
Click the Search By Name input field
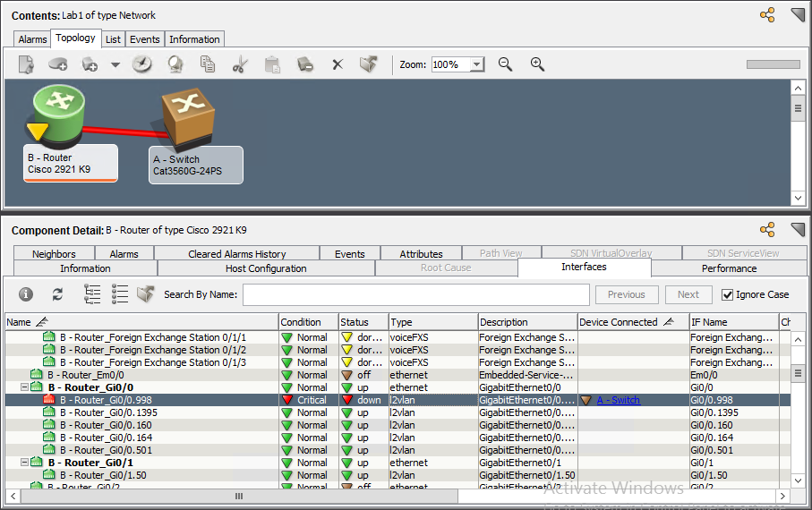tap(415, 294)
